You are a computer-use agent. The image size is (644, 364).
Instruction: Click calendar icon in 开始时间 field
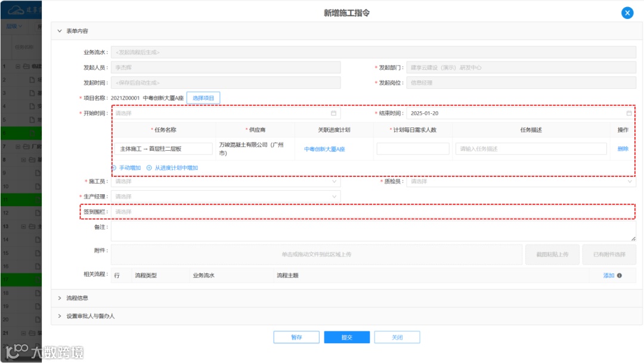[333, 113]
